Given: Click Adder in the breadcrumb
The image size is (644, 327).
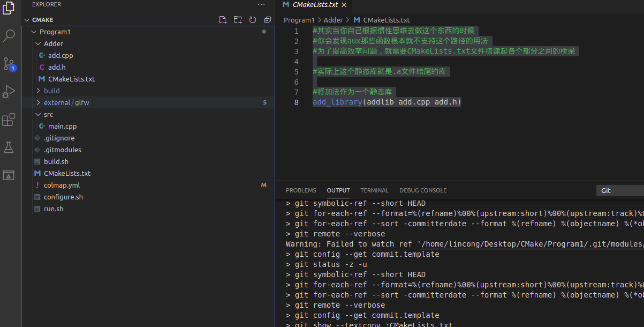Looking at the screenshot, I should point(334,20).
